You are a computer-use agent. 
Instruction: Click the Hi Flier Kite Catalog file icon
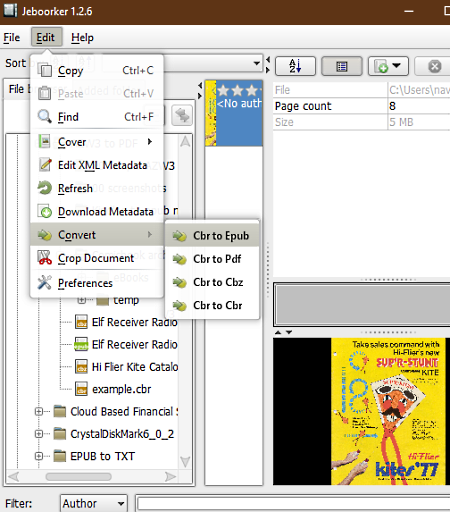[x=81, y=366]
